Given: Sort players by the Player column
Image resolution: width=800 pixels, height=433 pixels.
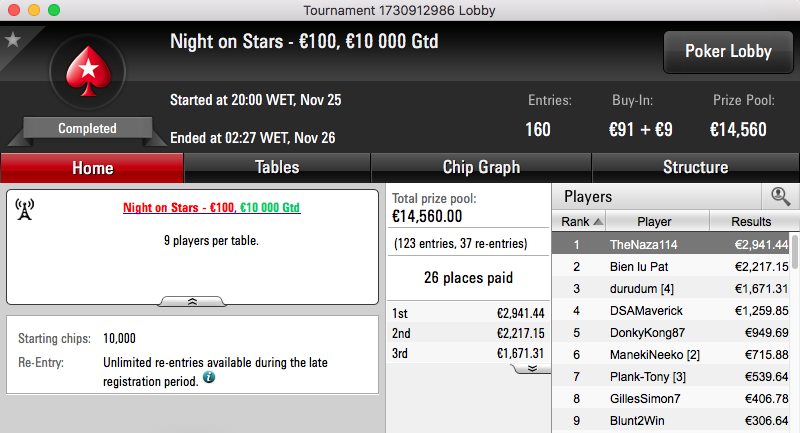Looking at the screenshot, I should click(657, 221).
